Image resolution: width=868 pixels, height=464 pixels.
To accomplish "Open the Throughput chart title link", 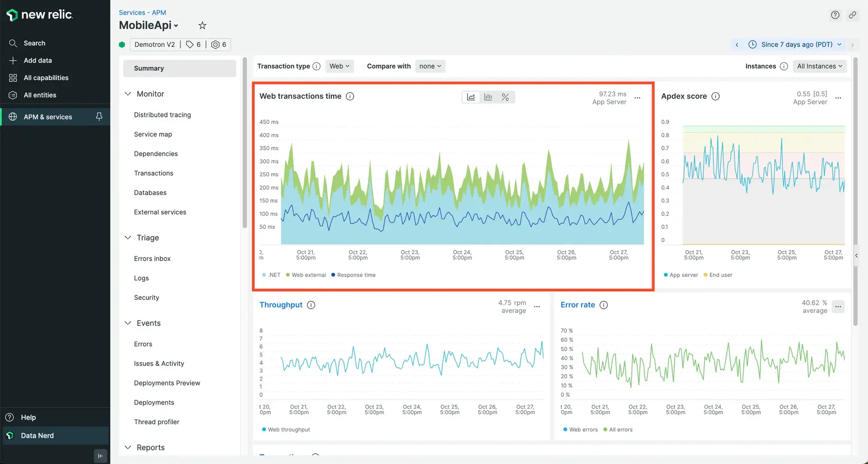I will point(281,305).
